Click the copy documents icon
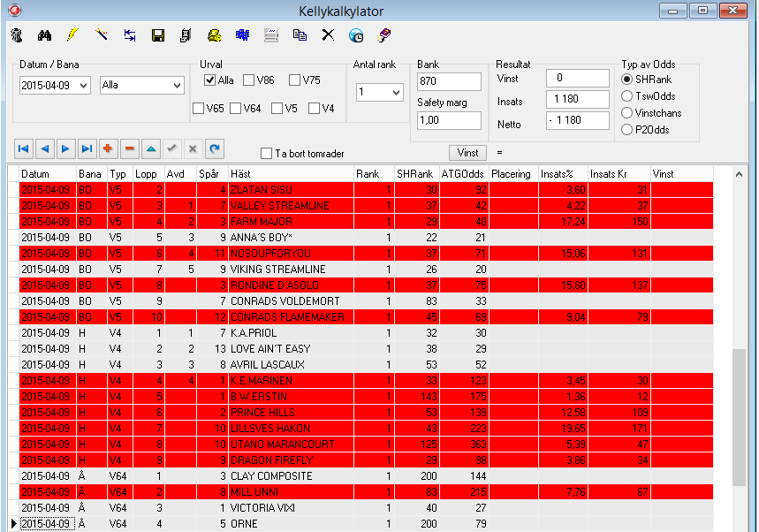The height and width of the screenshot is (532, 759). point(300,35)
